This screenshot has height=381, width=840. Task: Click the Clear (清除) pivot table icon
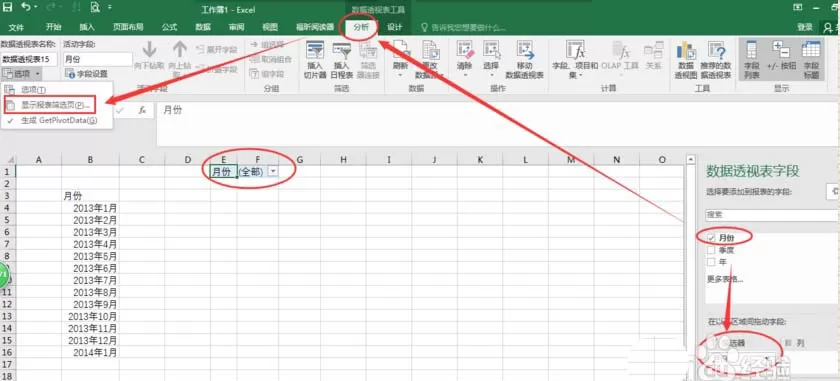pos(464,49)
